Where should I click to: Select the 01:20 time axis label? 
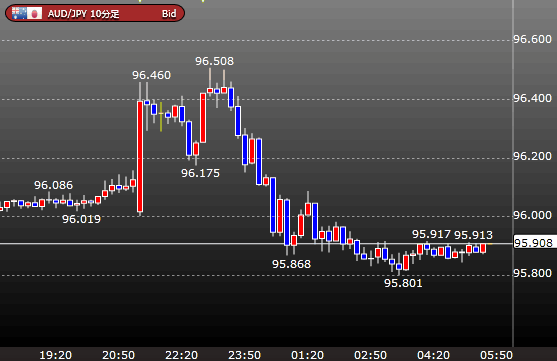(x=307, y=355)
